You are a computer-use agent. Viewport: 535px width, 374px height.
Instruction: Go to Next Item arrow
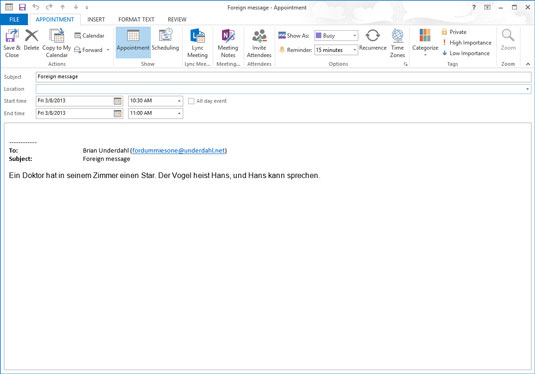click(x=76, y=7)
